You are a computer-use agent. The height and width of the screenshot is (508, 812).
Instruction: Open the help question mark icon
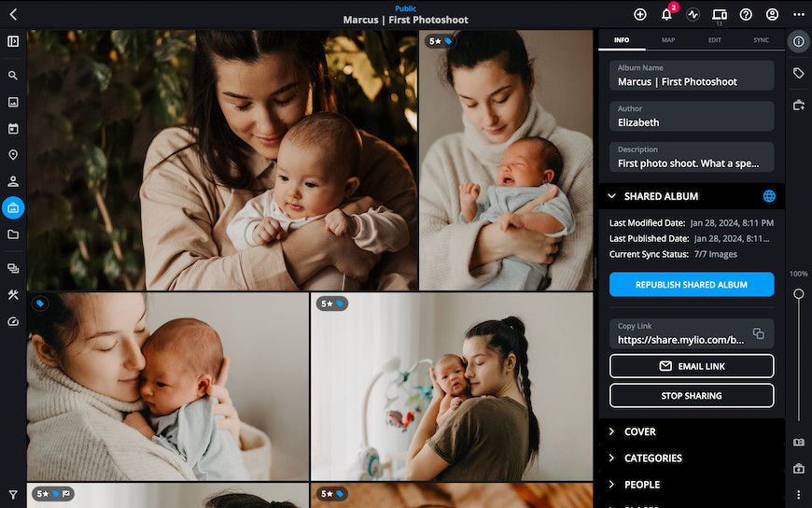pyautogui.click(x=746, y=15)
